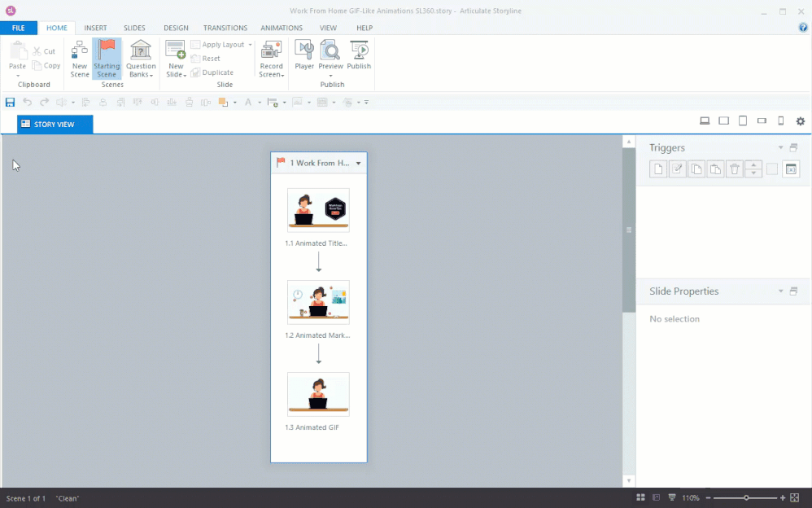Select the STORY VIEW tab
The image size is (812, 508).
55,125
